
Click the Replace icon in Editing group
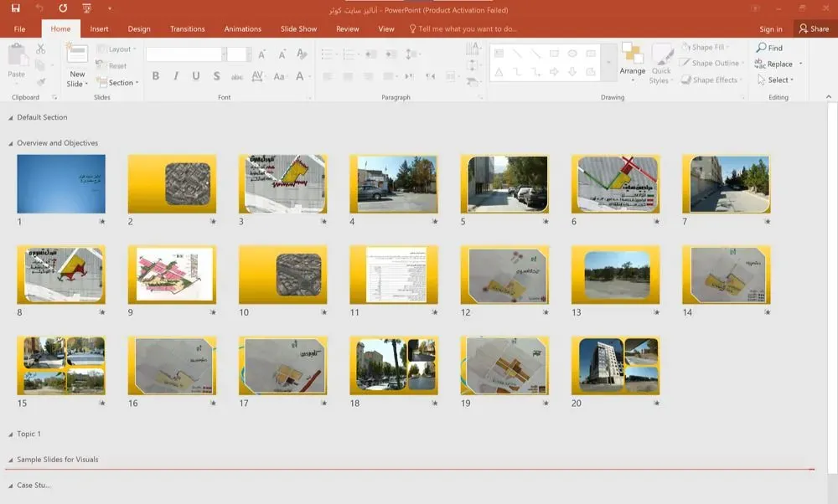760,64
